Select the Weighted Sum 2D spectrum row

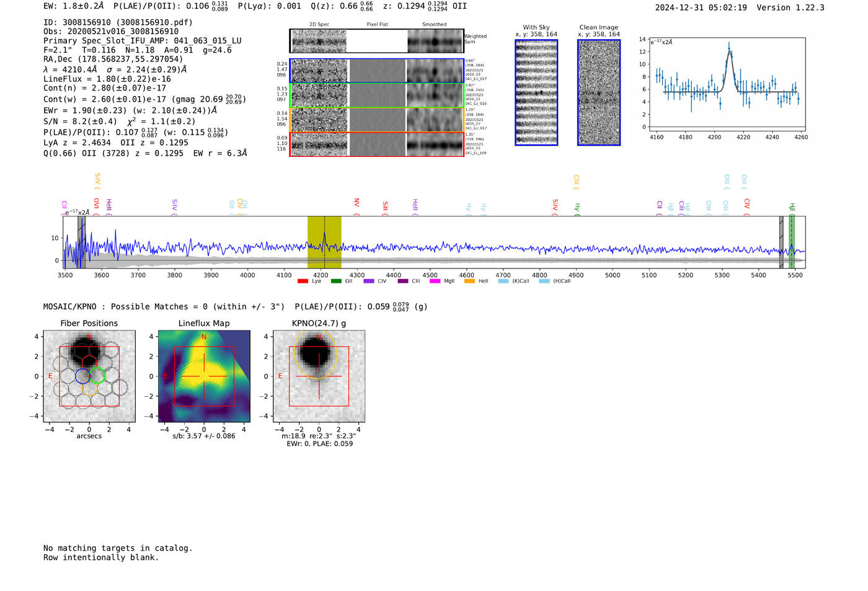tap(377, 41)
